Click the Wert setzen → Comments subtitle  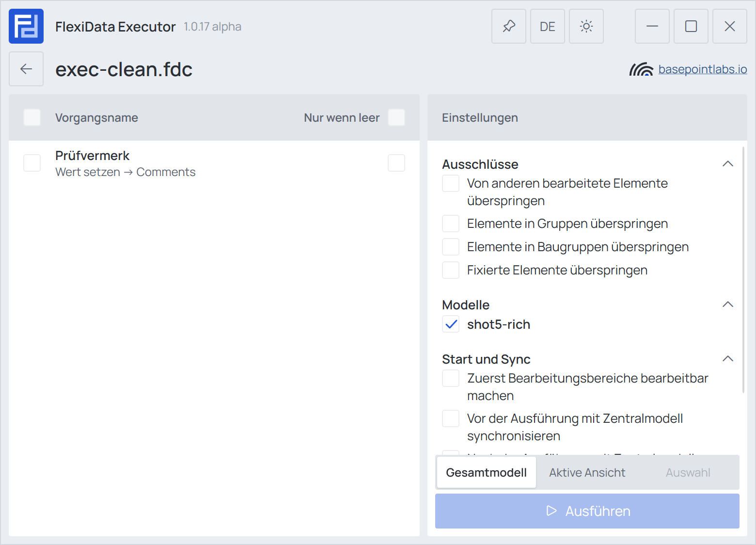coord(126,172)
